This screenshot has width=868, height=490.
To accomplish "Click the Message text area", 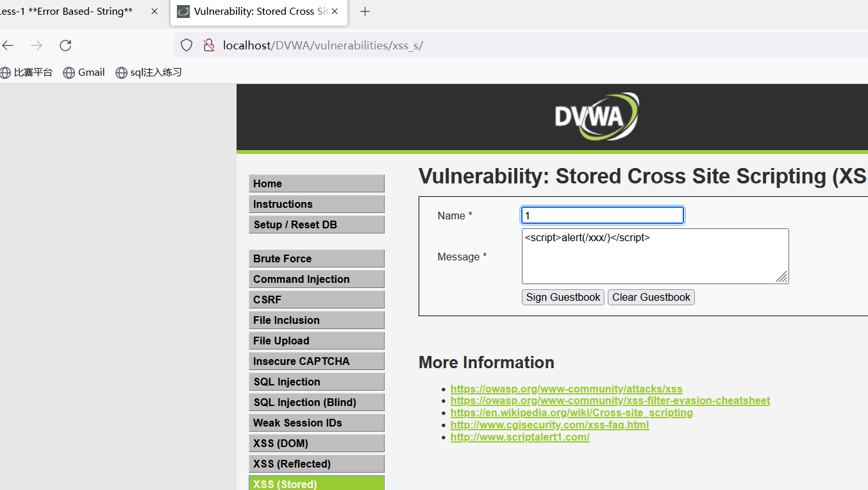I will tap(655, 256).
